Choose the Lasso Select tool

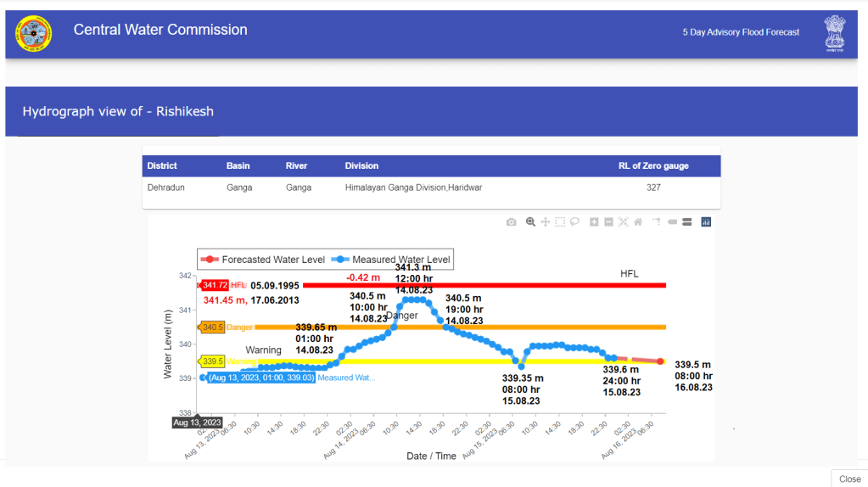pos(574,222)
